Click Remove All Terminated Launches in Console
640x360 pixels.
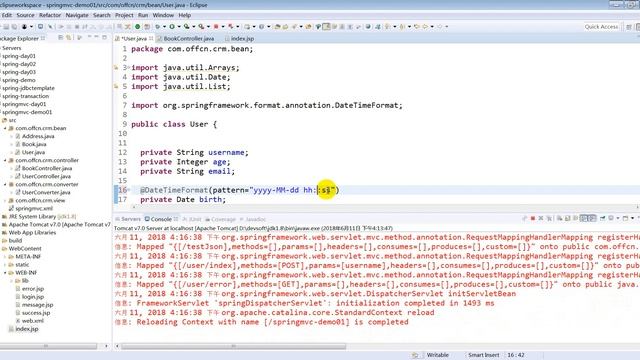point(549,219)
